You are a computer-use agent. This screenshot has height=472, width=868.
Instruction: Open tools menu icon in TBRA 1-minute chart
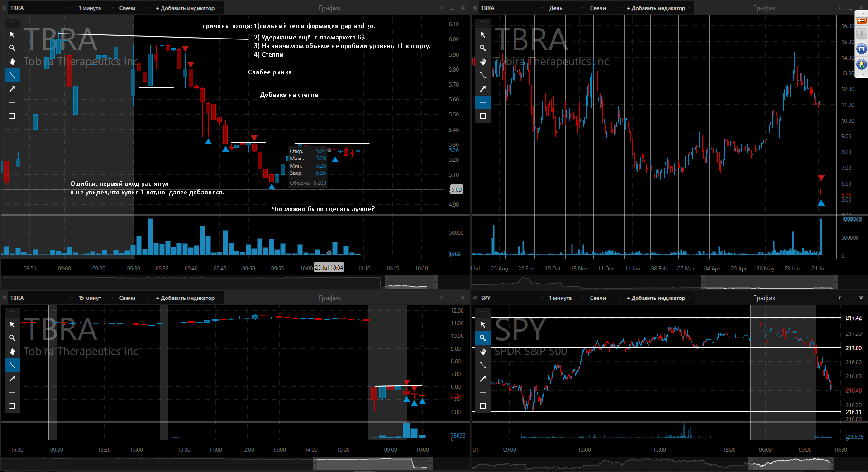pos(12,23)
